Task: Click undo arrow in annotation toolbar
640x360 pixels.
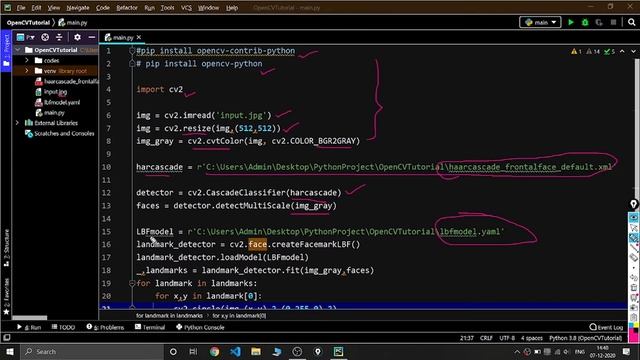Action: 633,278
